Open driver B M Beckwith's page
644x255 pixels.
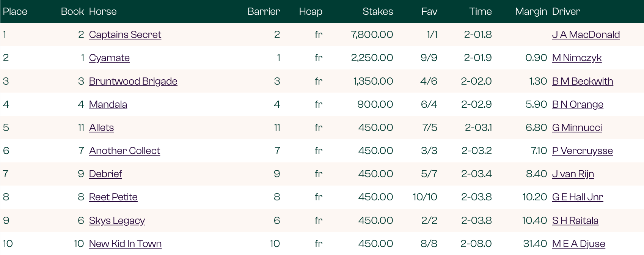(582, 81)
